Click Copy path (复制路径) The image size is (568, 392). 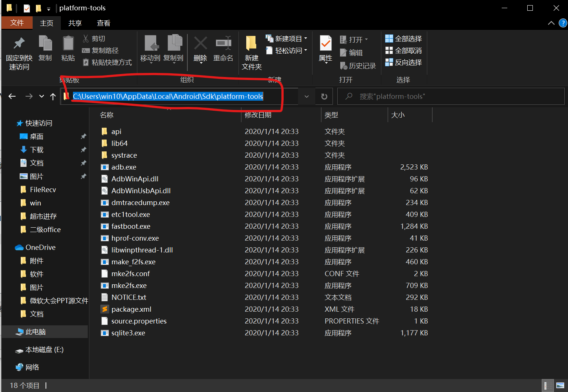[x=100, y=50]
